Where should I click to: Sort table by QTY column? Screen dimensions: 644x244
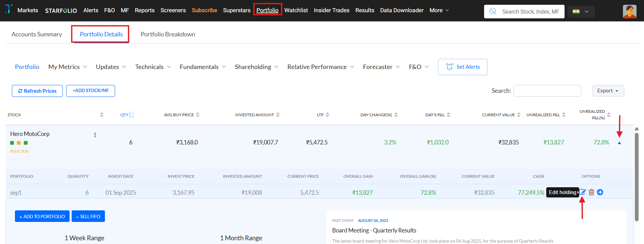[x=132, y=115]
